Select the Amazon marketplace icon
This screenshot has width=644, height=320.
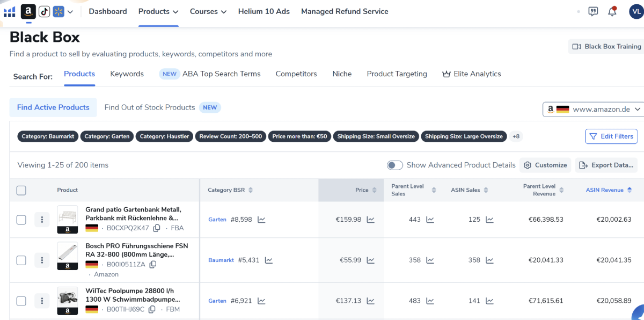click(x=28, y=11)
